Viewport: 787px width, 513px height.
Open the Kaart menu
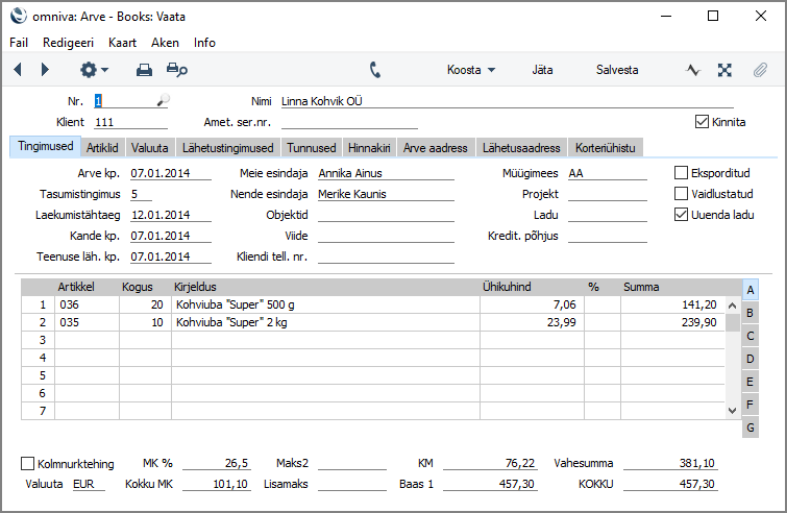click(x=122, y=43)
